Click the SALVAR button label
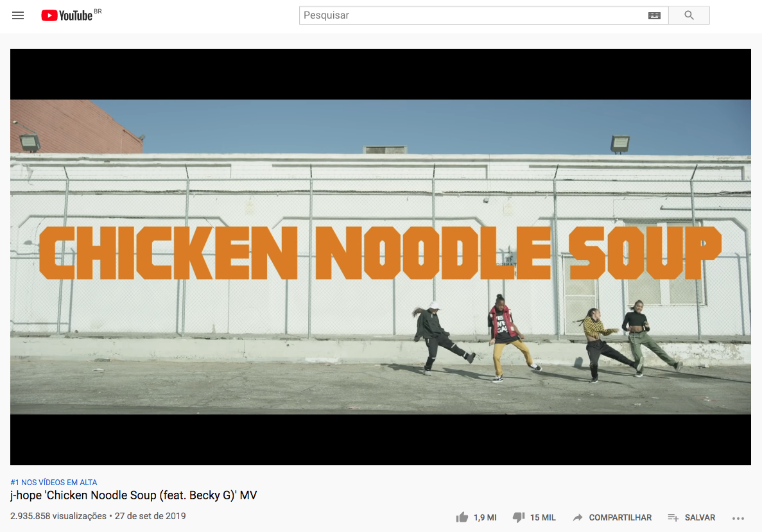This screenshot has width=762, height=532. pos(700,517)
